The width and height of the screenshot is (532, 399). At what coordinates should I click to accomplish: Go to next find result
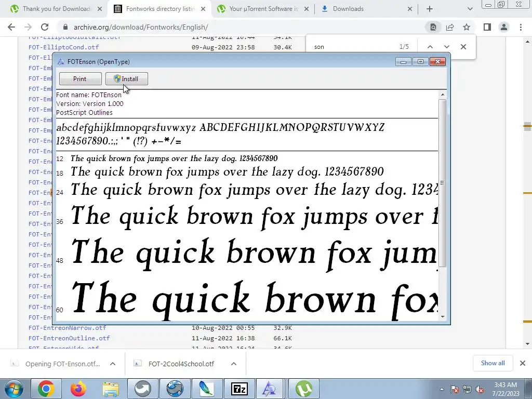pyautogui.click(x=446, y=47)
